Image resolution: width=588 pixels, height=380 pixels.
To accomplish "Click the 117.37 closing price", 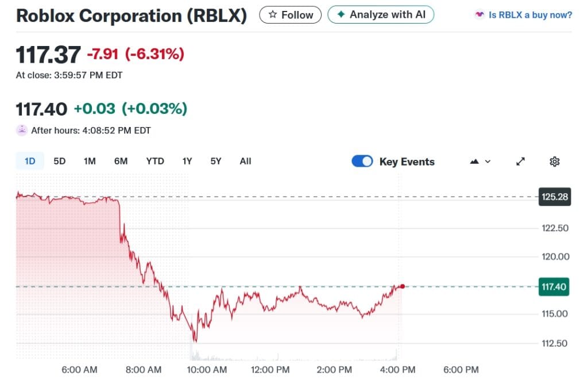I will coord(48,55).
